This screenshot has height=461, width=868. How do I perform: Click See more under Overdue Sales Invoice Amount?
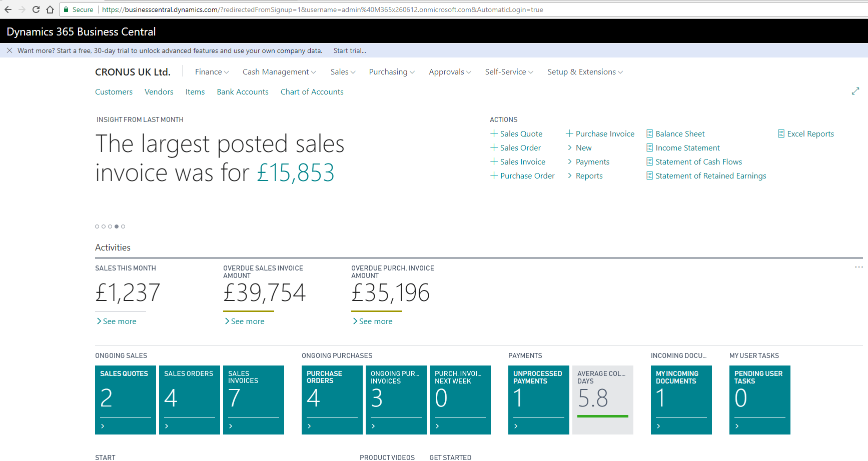[x=245, y=321]
